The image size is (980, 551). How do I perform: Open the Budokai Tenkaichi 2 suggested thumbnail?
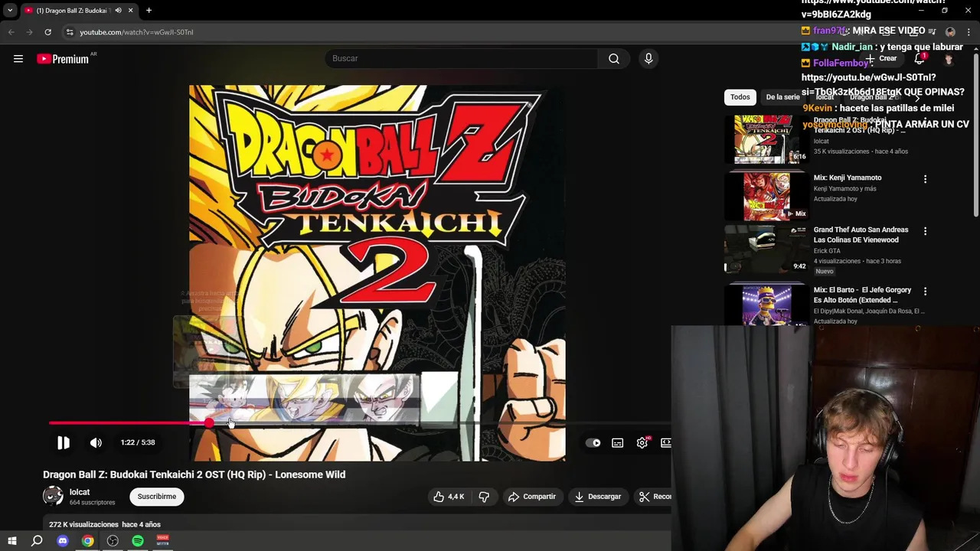point(766,139)
